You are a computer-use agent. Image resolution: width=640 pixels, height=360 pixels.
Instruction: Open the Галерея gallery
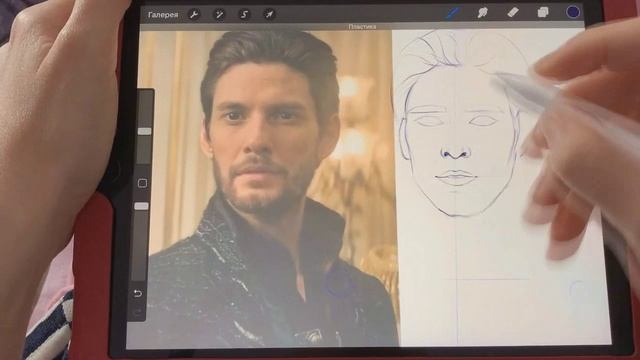[x=163, y=15]
